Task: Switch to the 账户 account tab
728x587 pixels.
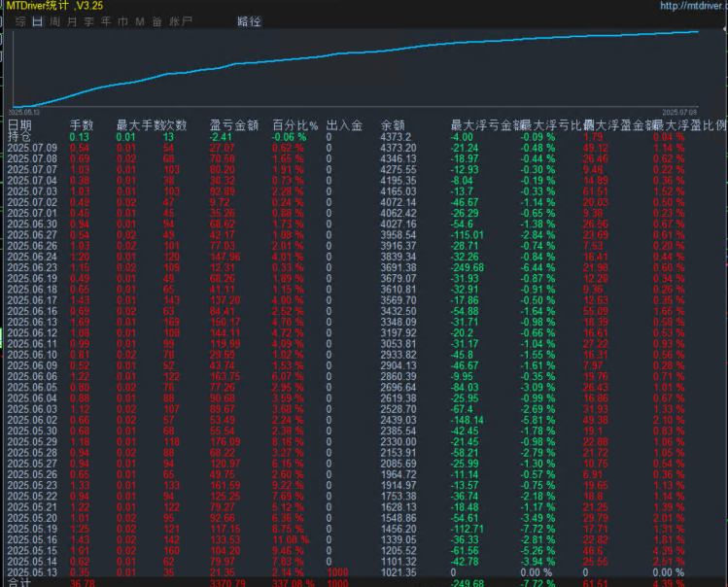Action: pos(181,21)
